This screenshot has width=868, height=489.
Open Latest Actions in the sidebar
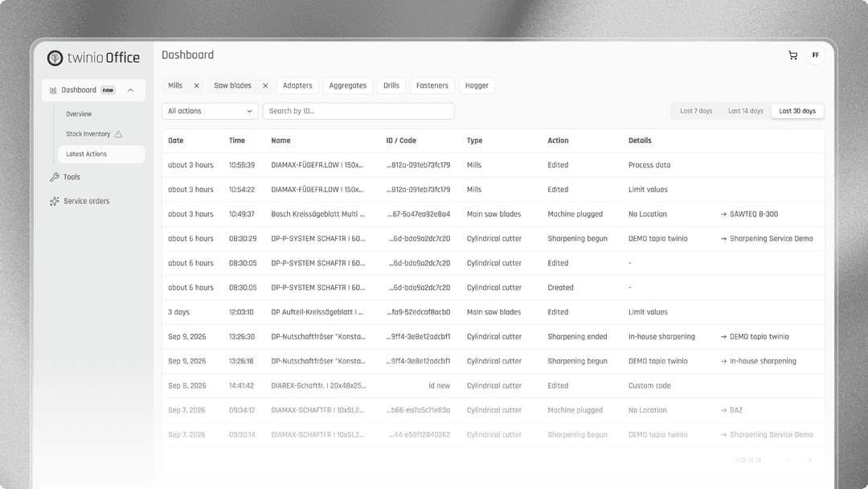click(101, 154)
